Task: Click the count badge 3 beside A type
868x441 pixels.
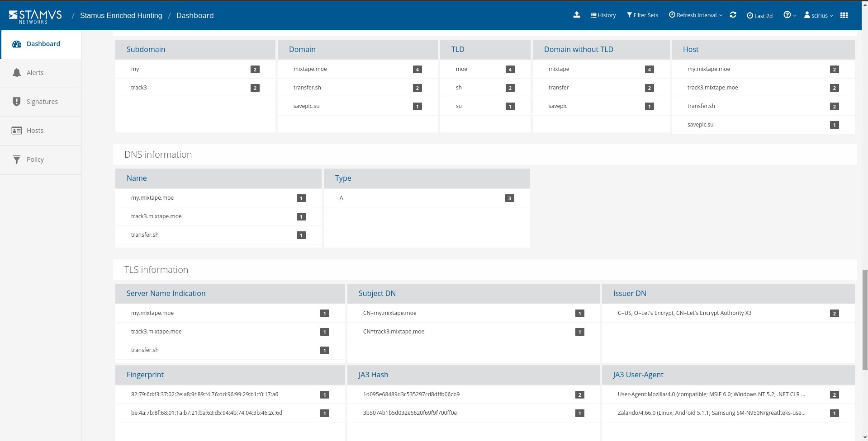Action: pos(509,198)
